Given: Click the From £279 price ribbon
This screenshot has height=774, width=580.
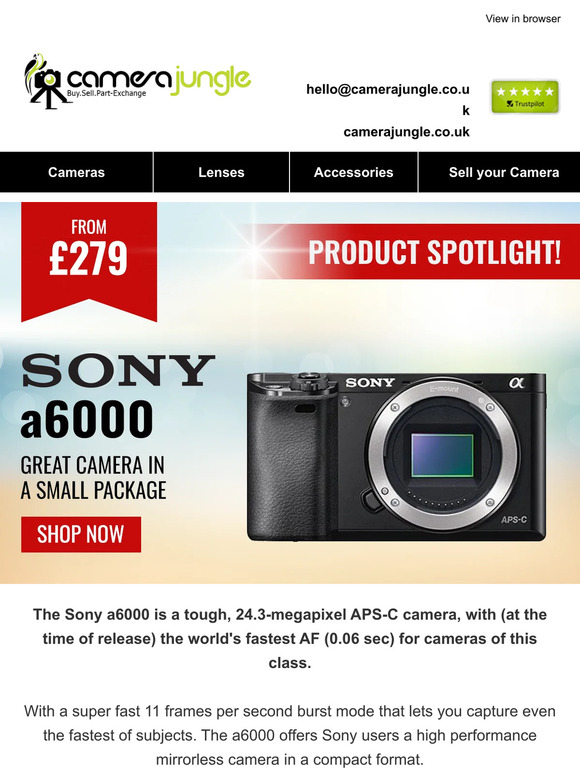Looking at the screenshot, I should pos(89,261).
